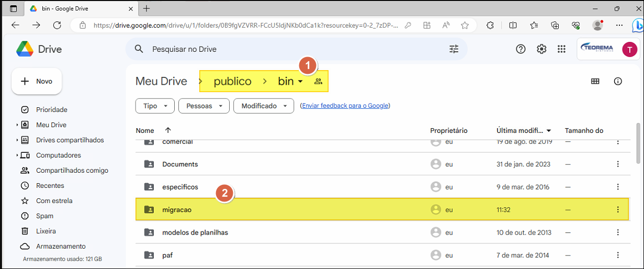
Task: Open the bin folder dropdown arrow
Action: (300, 82)
